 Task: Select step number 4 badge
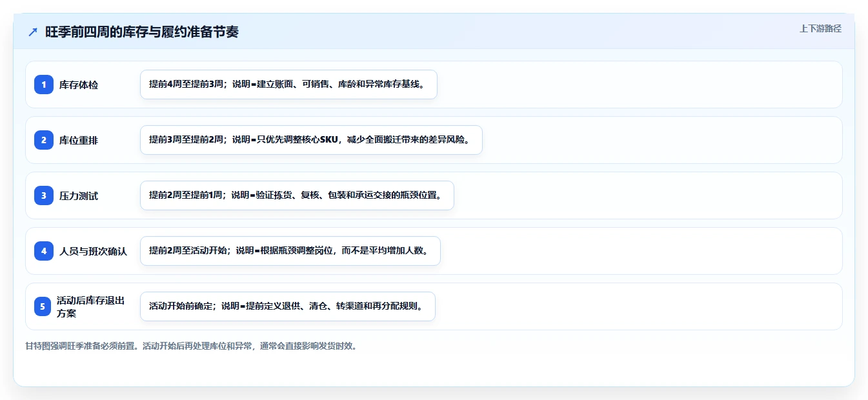[x=44, y=251]
